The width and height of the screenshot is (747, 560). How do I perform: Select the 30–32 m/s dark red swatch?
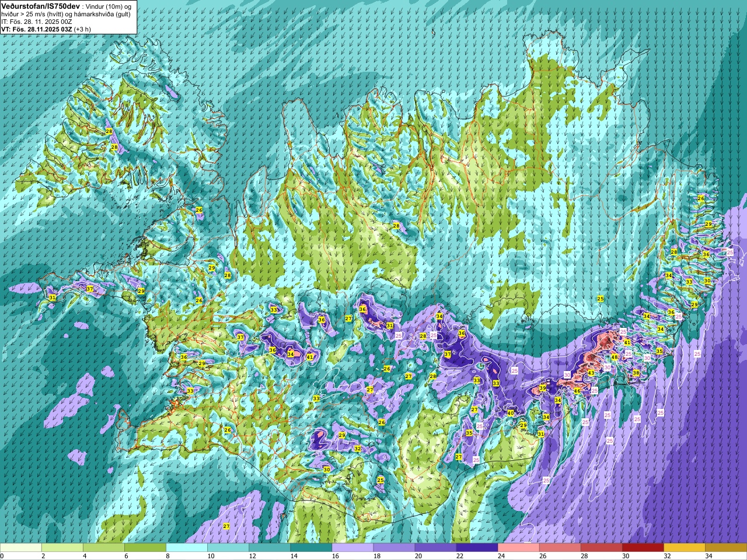643,548
